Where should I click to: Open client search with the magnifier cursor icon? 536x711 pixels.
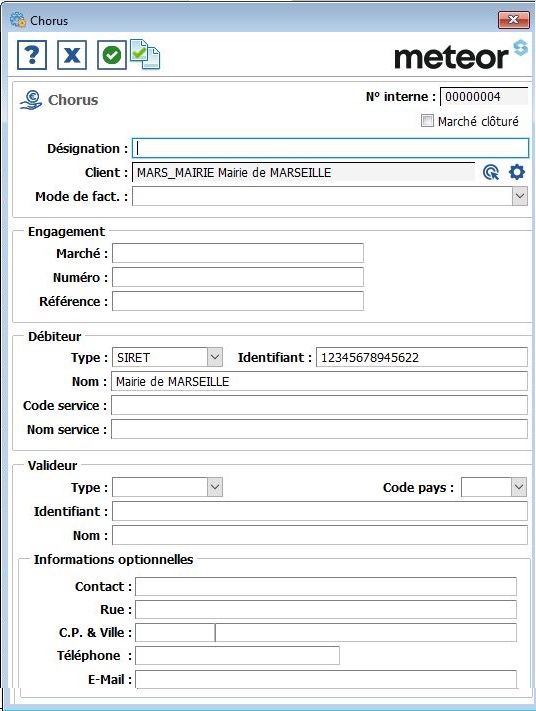[x=491, y=172]
